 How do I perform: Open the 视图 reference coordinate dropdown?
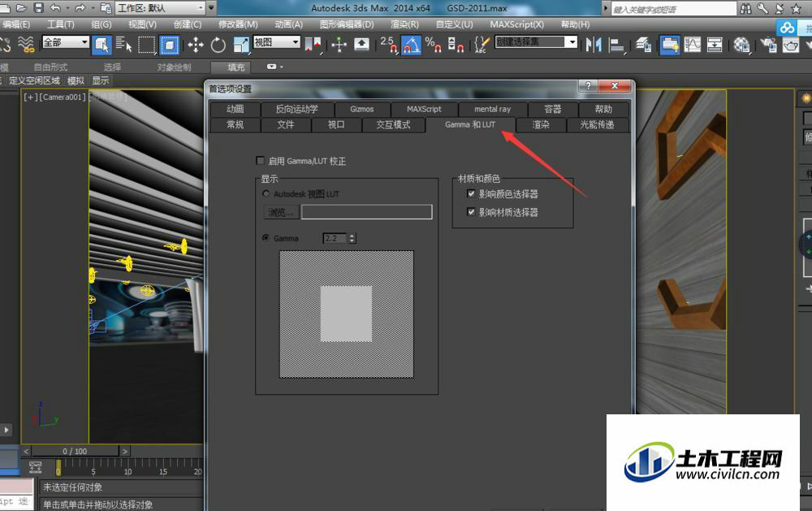(x=277, y=42)
